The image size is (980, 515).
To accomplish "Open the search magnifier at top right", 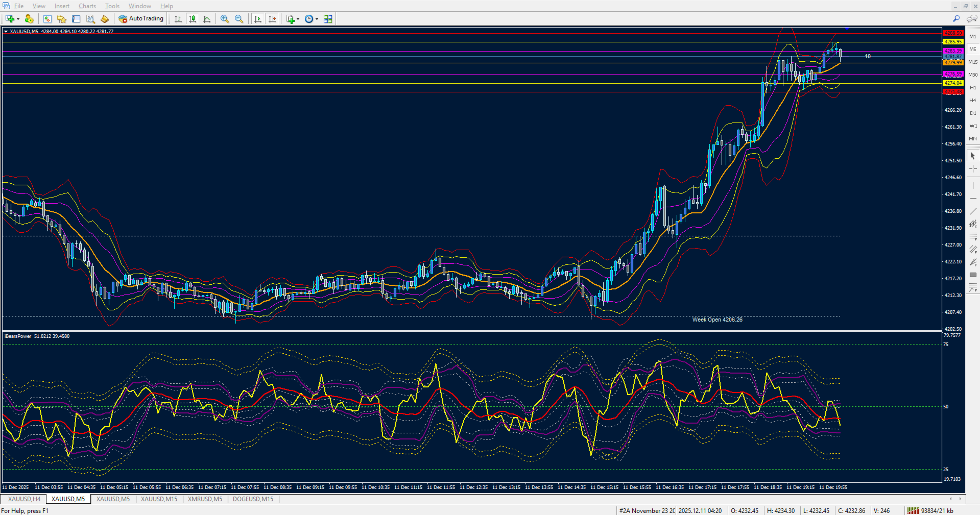I will pyautogui.click(x=957, y=19).
